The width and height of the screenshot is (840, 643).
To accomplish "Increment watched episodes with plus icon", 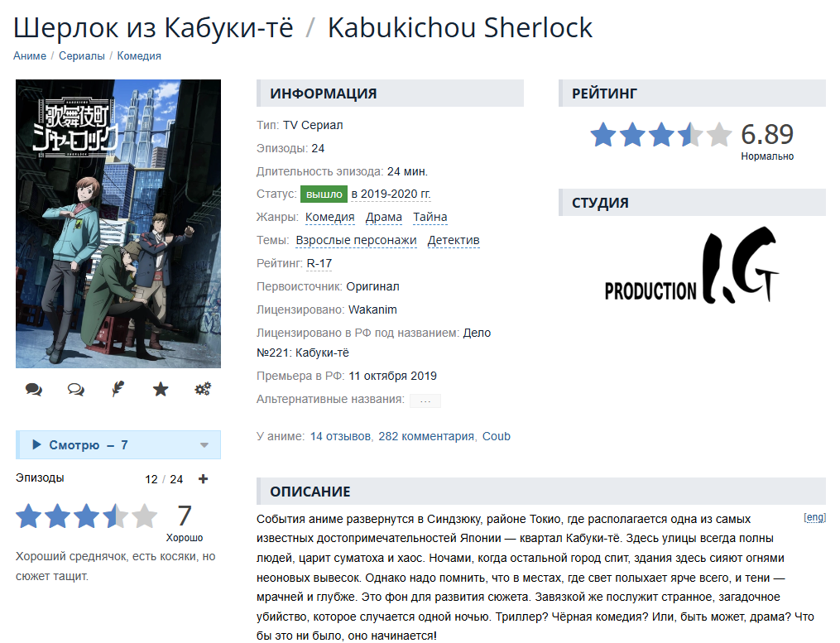I will tap(203, 479).
